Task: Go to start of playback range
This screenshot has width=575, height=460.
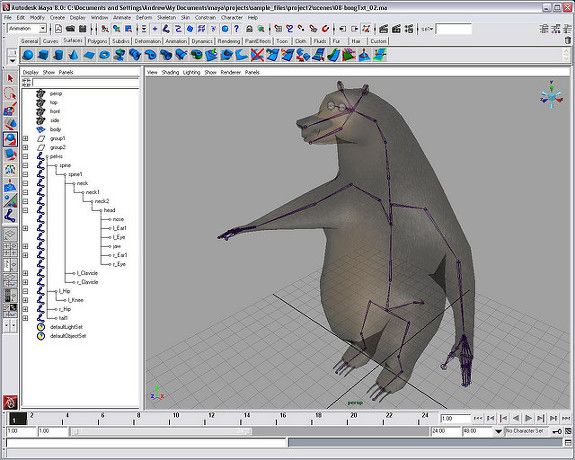Action: [478, 418]
